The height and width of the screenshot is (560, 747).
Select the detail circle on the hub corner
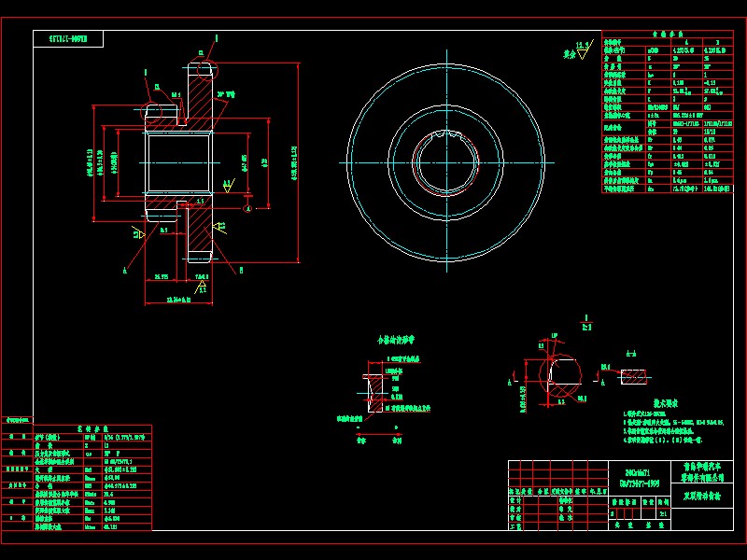point(152,111)
